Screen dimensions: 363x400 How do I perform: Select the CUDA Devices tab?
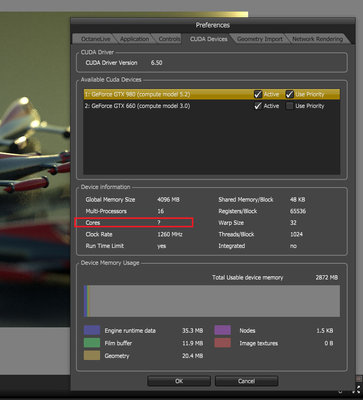tap(208, 39)
